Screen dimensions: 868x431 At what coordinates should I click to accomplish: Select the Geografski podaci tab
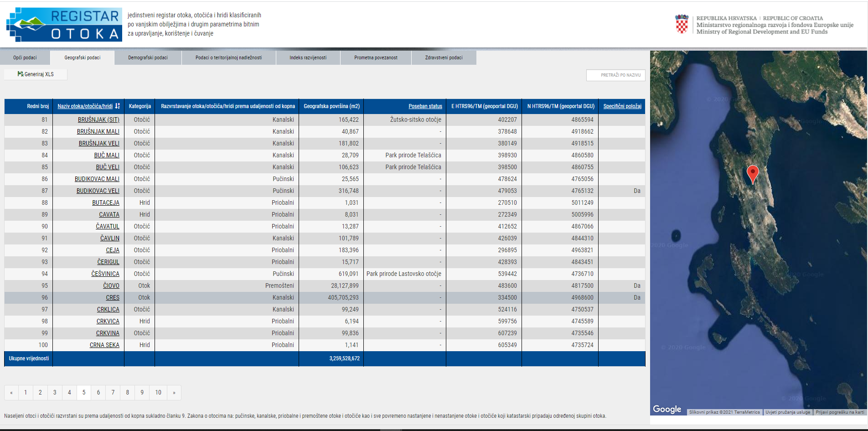coord(83,58)
